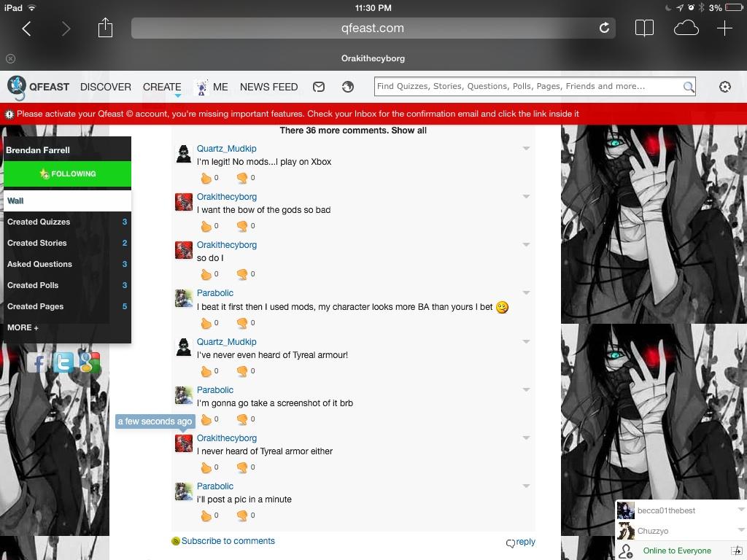Thumbs down Quartz_Mudkip's "I'm legit" comment

[x=242, y=178]
